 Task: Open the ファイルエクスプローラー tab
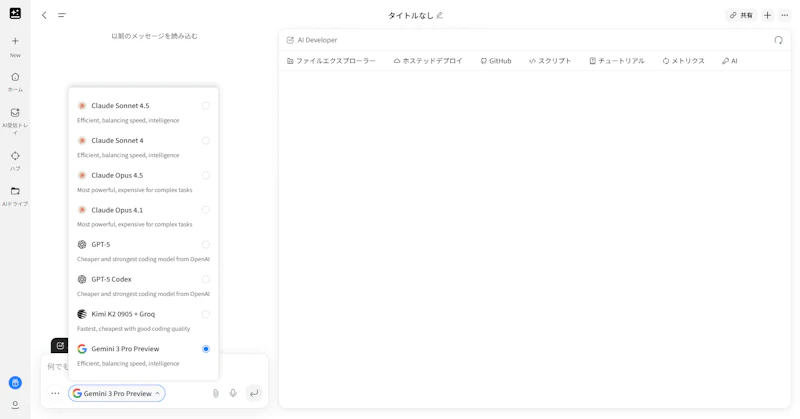click(x=331, y=61)
